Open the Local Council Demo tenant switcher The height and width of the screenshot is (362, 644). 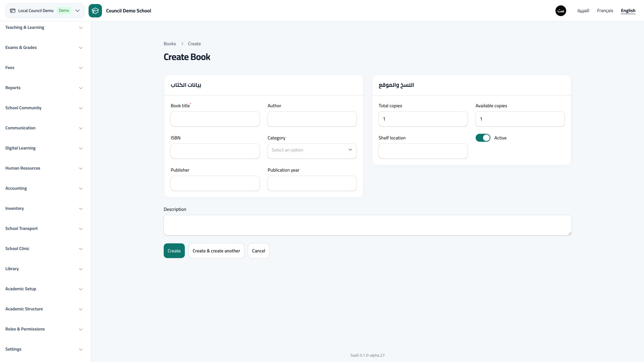point(45,11)
